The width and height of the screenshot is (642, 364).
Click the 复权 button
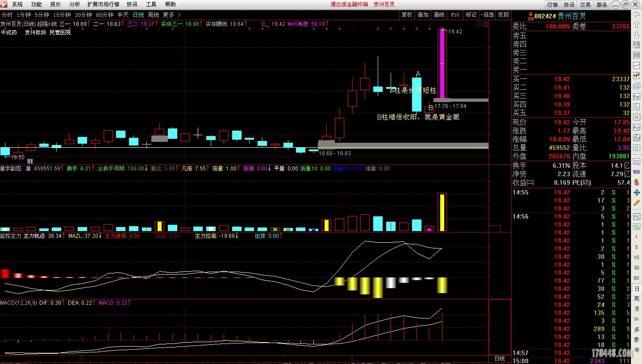pyautogui.click(x=407, y=15)
